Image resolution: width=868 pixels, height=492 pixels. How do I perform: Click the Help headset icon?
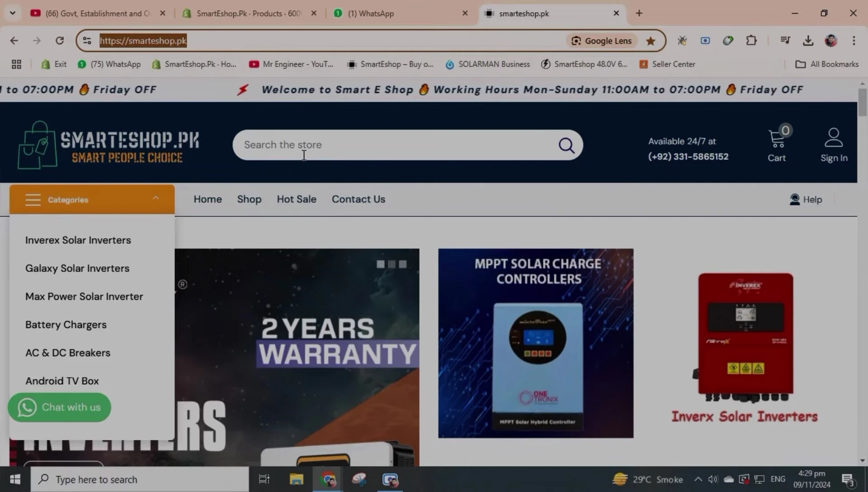click(x=794, y=199)
